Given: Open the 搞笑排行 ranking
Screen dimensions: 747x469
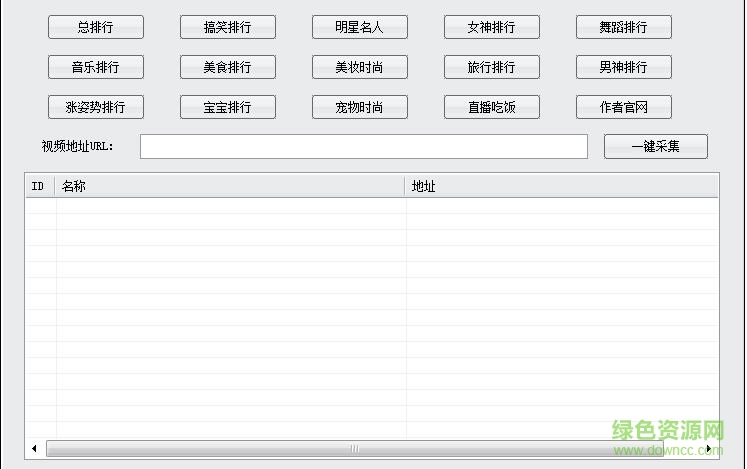Looking at the screenshot, I should pyautogui.click(x=228, y=27).
